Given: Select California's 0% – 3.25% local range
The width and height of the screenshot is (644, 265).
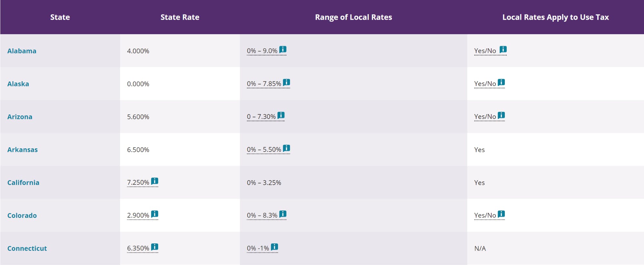Looking at the screenshot, I should [264, 182].
